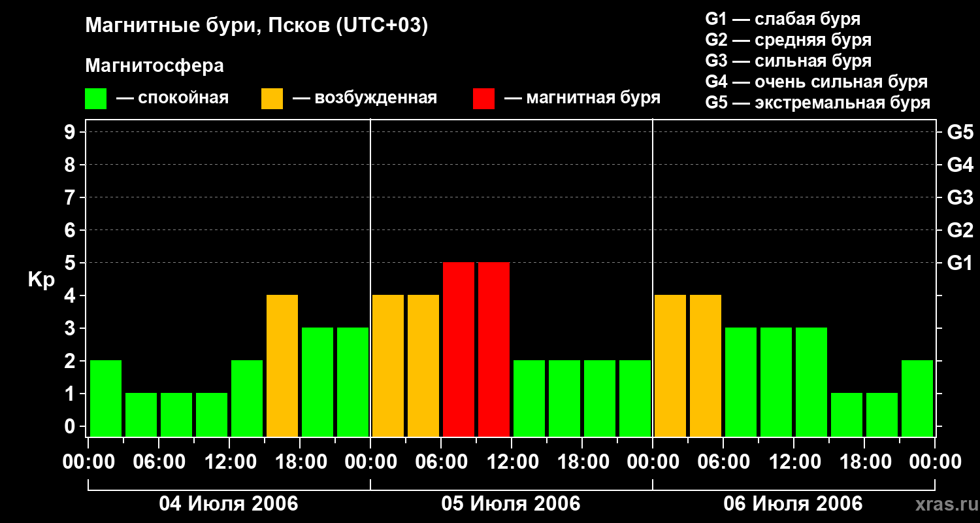Click 'G3 — сильная буря' legend line
This screenshot has height=523, width=980.
point(789,61)
